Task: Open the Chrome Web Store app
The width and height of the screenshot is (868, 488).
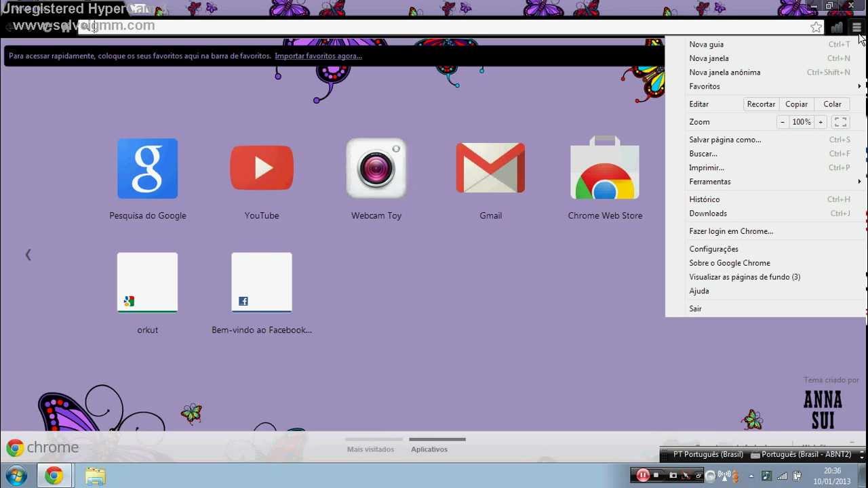Action: 605,169
